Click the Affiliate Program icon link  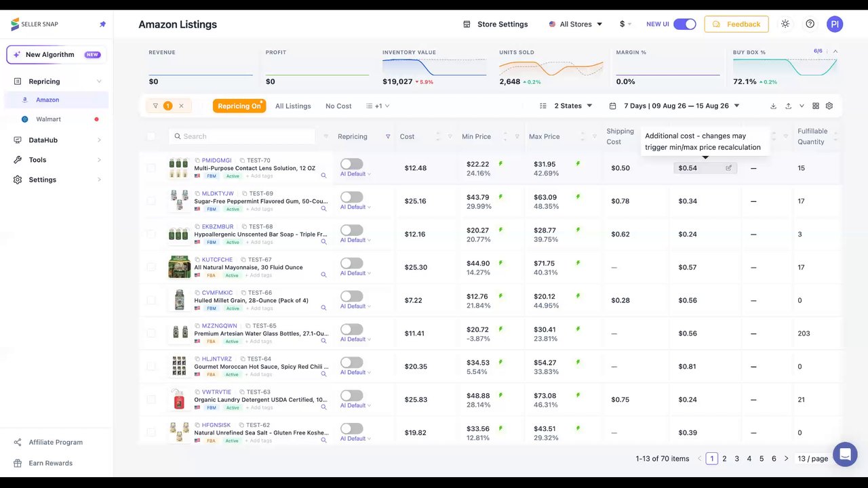[x=17, y=443]
